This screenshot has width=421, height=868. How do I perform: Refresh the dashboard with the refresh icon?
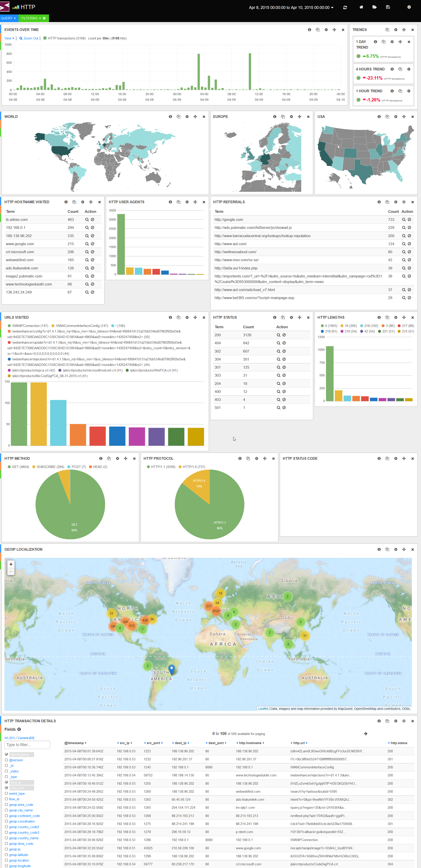(x=345, y=7)
